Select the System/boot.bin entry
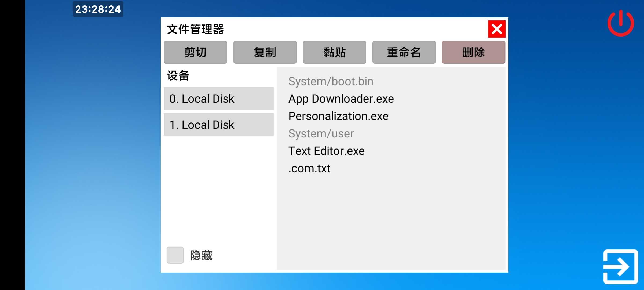The width and height of the screenshot is (644, 290). pyautogui.click(x=331, y=81)
